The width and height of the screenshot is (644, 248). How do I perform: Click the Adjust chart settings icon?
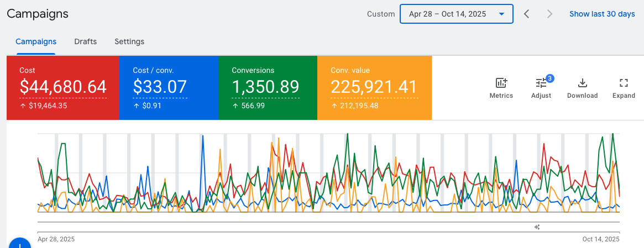point(541,88)
